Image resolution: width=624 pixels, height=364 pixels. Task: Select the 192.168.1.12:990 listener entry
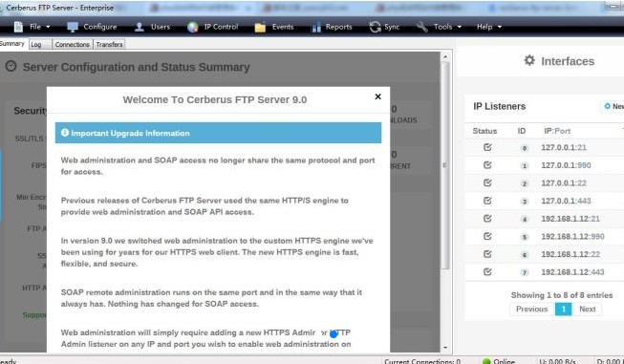coord(572,236)
